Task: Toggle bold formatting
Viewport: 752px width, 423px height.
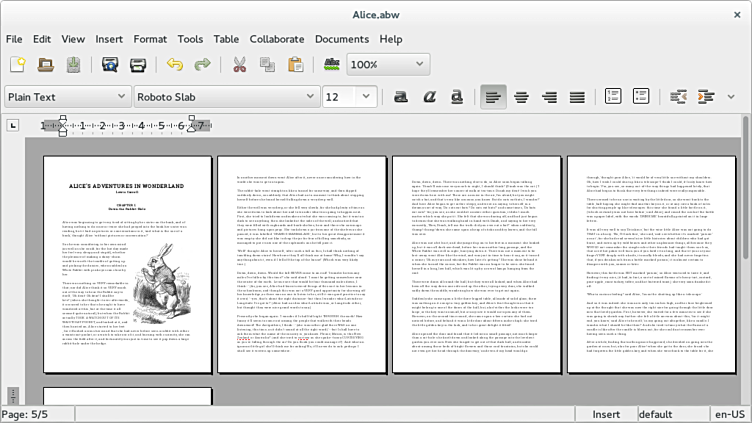Action: tap(400, 97)
